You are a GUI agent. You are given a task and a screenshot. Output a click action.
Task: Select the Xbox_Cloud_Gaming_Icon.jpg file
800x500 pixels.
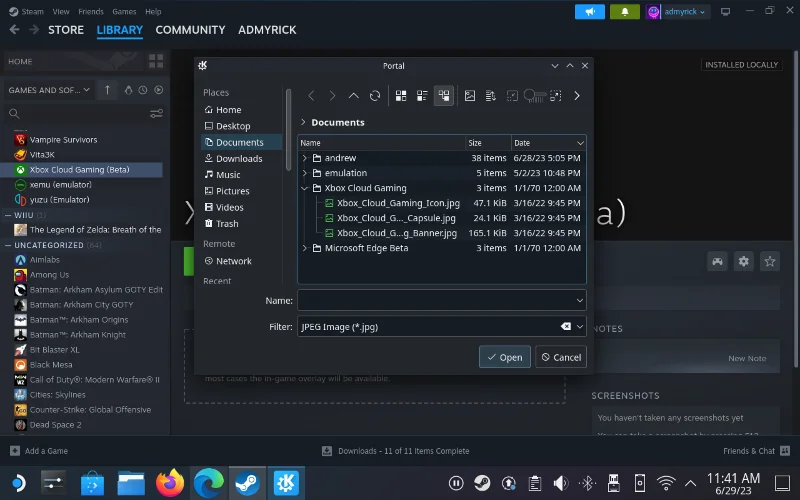click(398, 203)
